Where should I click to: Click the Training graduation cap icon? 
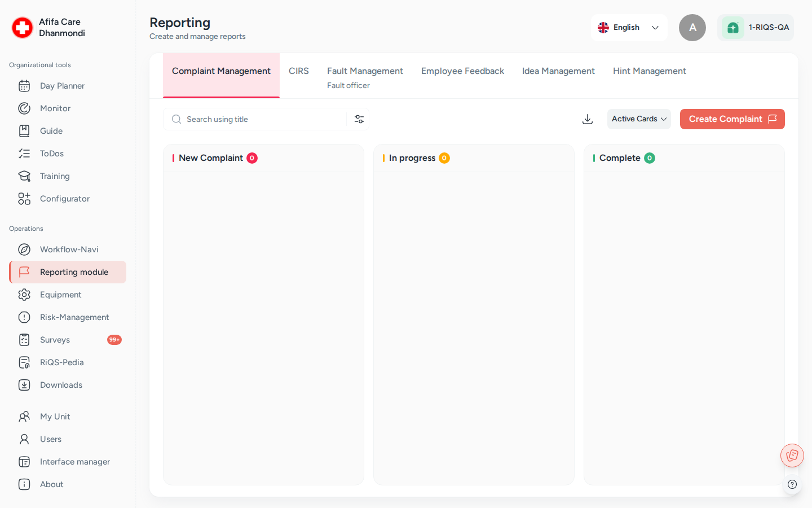point(24,176)
